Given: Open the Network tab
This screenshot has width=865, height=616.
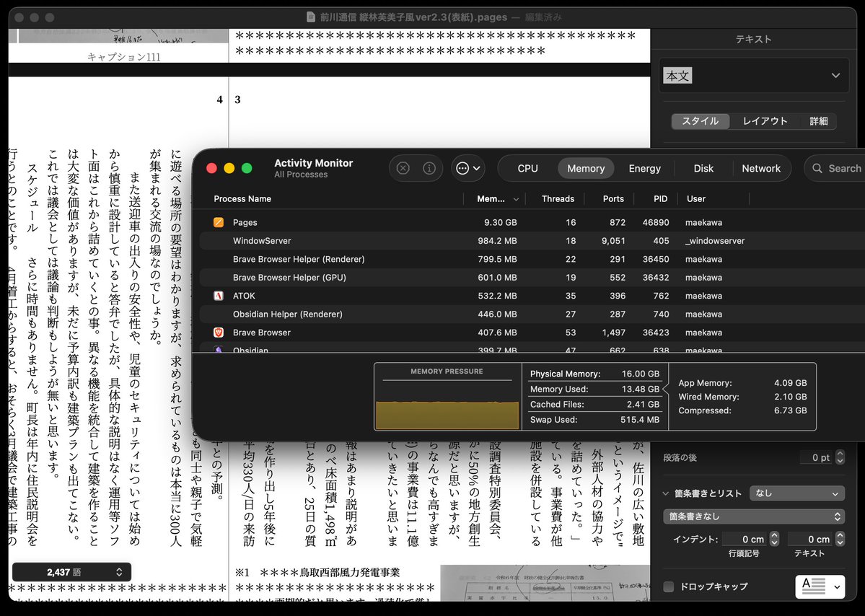Looking at the screenshot, I should tap(761, 168).
